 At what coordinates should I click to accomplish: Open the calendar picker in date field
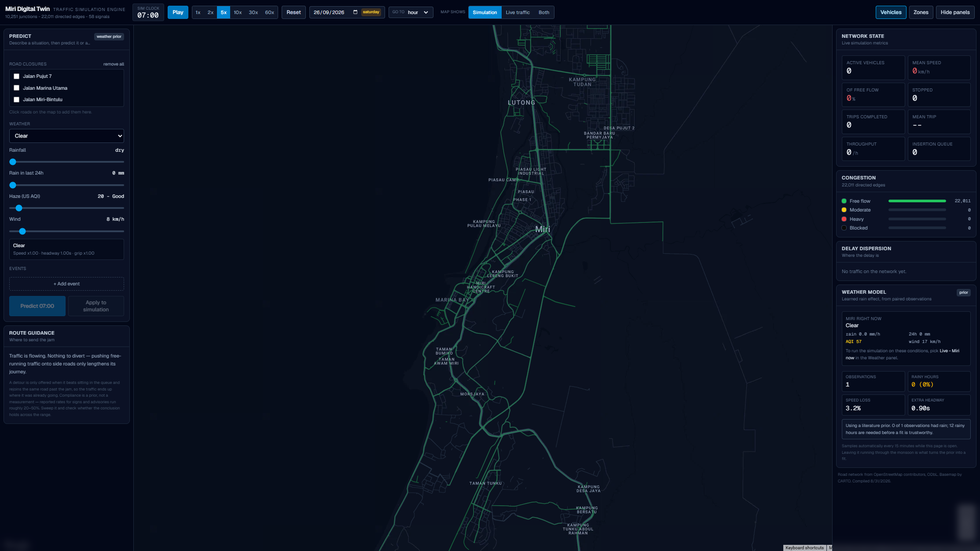point(355,12)
